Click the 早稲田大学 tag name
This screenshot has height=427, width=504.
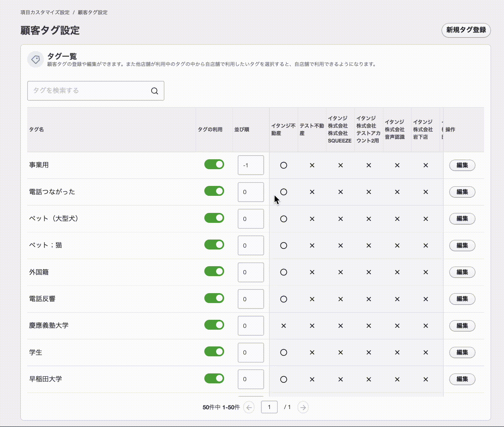[46, 379]
